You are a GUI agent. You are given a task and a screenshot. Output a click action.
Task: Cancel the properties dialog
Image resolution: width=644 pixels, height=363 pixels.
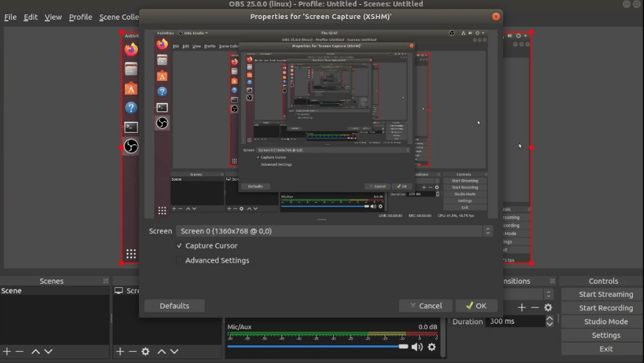coord(426,306)
